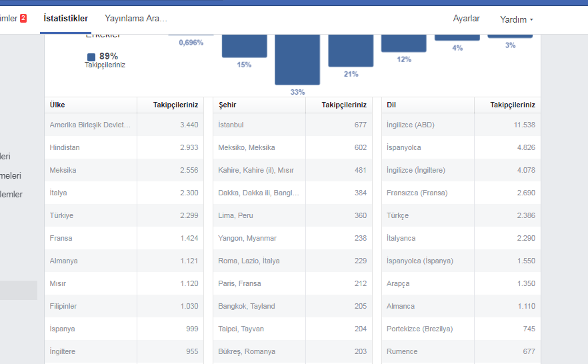Click the İngilizce (ABD) language row
The height and width of the screenshot is (364, 588).
coord(461,125)
